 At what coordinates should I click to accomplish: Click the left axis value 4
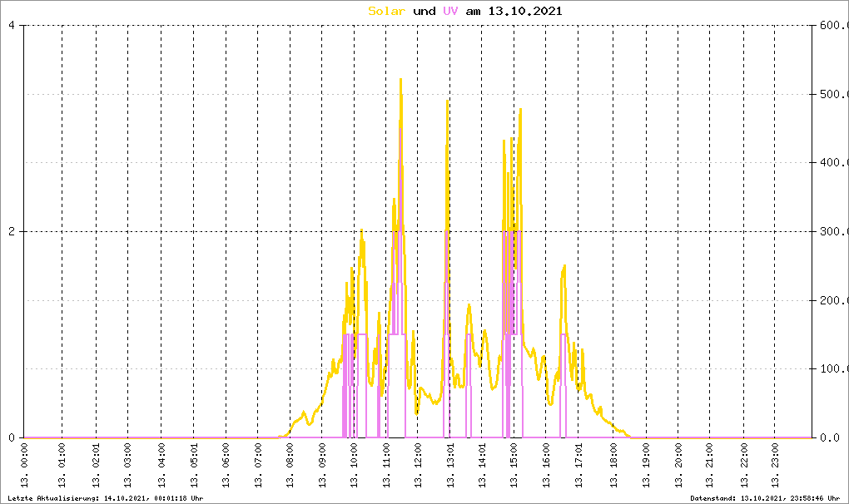coord(12,26)
